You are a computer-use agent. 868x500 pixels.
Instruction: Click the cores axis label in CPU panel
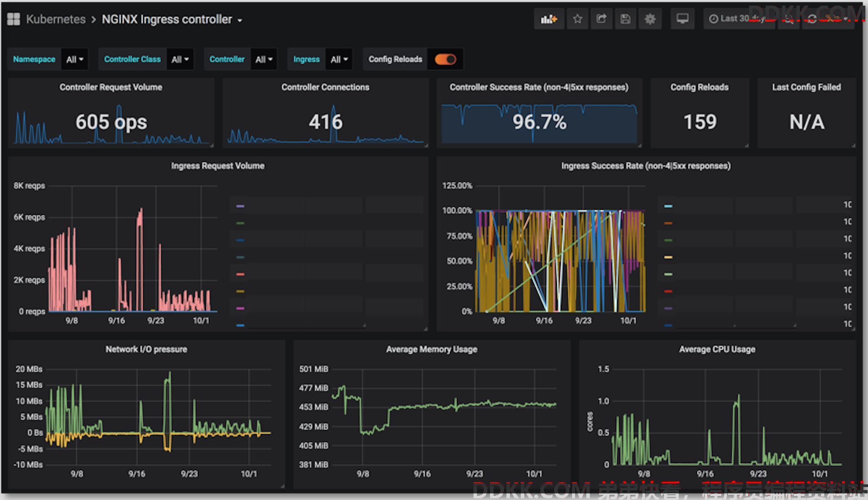(590, 422)
